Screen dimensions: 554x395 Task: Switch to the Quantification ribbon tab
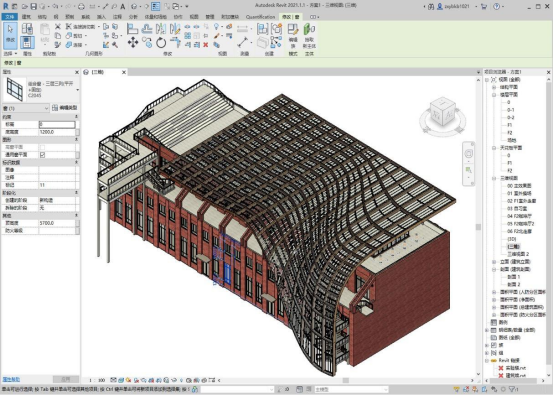(x=260, y=17)
